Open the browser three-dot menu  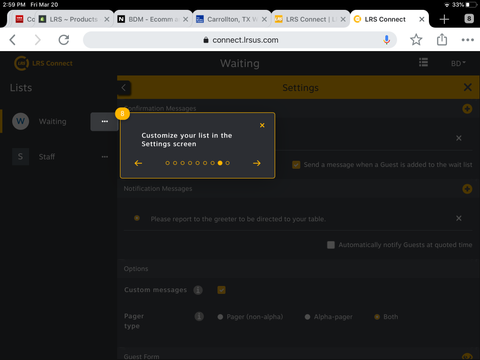click(468, 40)
